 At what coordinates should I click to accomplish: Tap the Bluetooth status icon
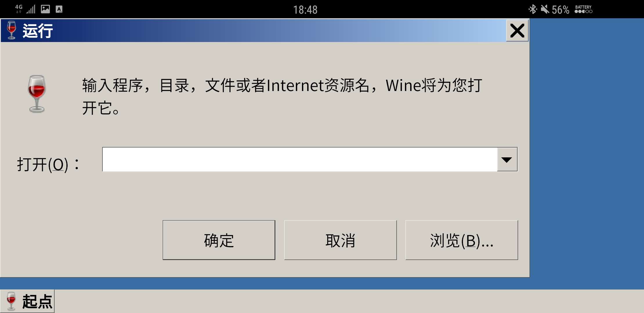click(533, 9)
